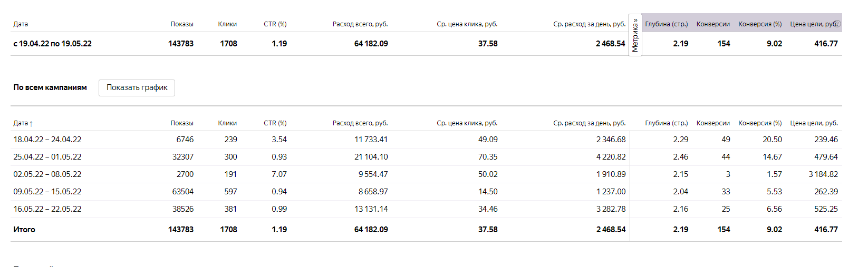This screenshot has width=868, height=267.
Task: Collapse the vertical Метрика » panel tab
Action: pos(635,35)
